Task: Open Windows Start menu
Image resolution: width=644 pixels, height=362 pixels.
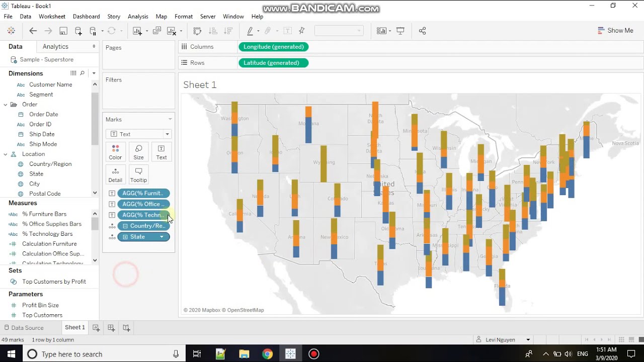Action: point(11,354)
